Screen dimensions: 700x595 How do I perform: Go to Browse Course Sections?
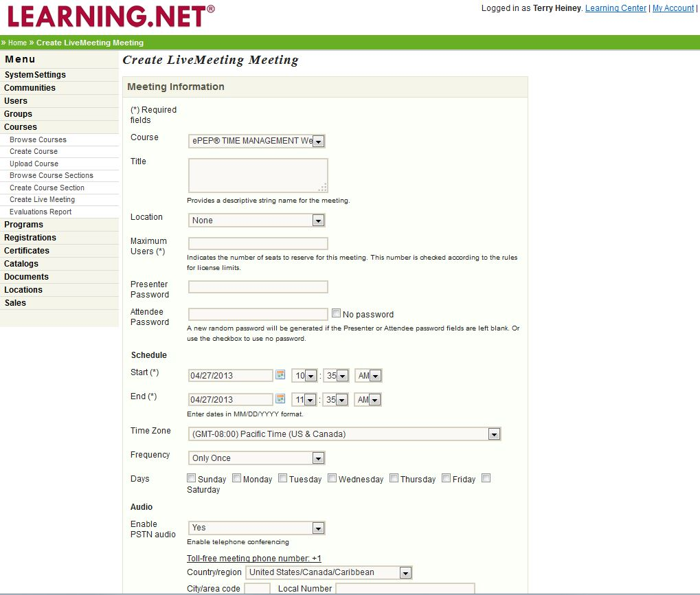pos(52,175)
